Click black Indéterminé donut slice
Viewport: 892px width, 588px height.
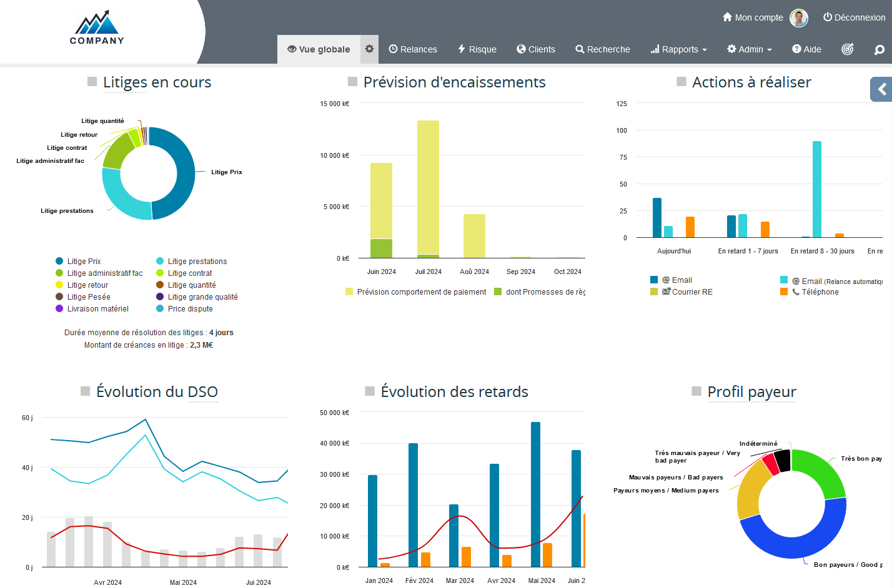(x=783, y=461)
